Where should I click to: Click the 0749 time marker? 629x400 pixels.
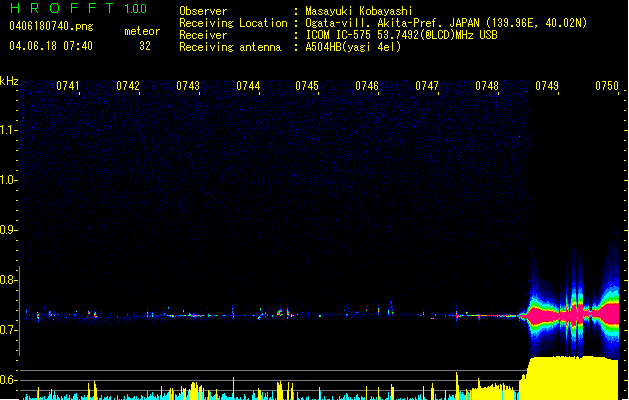pyautogui.click(x=547, y=86)
